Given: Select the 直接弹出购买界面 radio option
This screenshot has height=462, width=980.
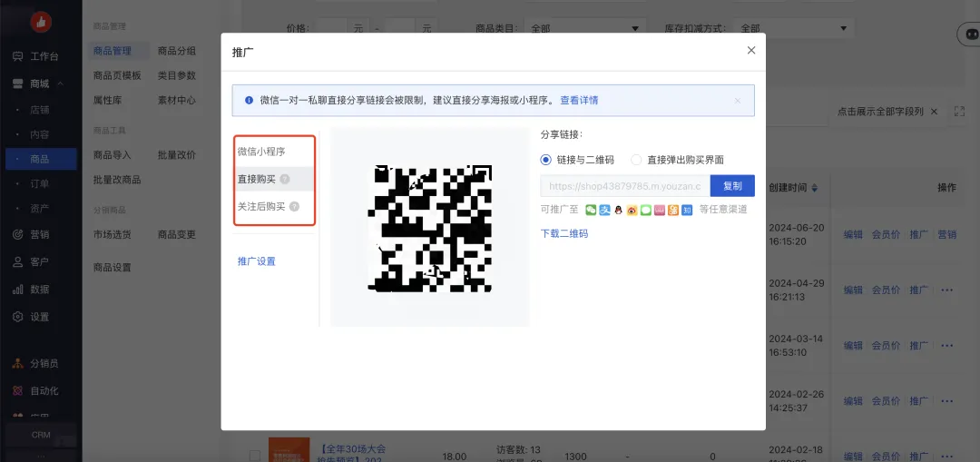Looking at the screenshot, I should click(x=636, y=160).
